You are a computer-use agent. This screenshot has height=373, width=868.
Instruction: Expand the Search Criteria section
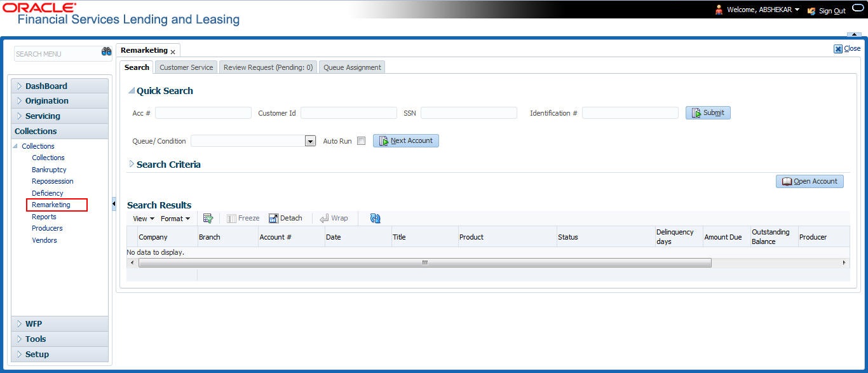point(132,164)
